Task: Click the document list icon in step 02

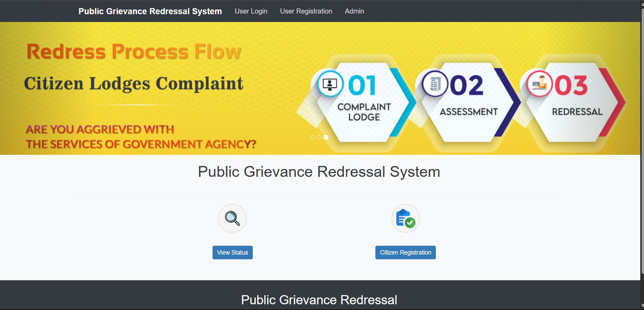Action: tap(436, 84)
